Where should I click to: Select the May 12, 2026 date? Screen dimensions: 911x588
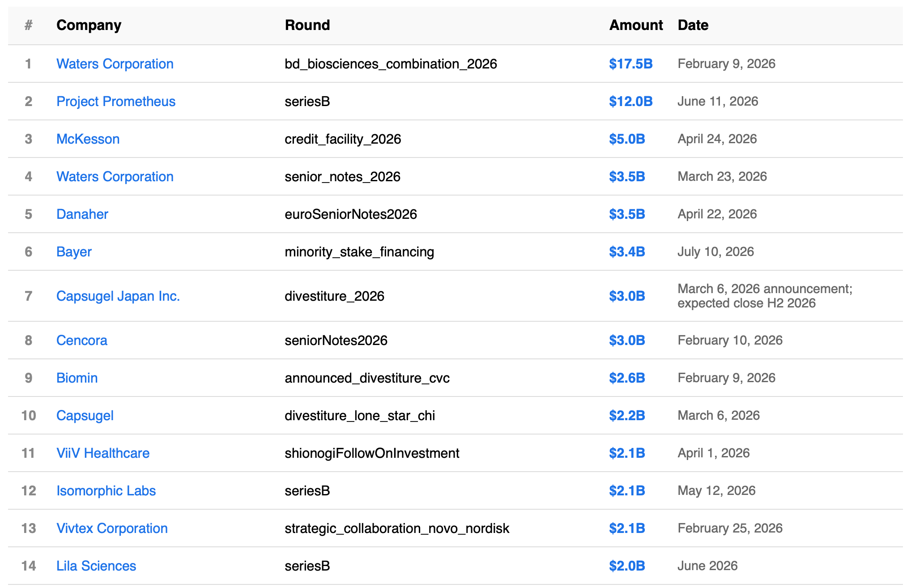717,491
